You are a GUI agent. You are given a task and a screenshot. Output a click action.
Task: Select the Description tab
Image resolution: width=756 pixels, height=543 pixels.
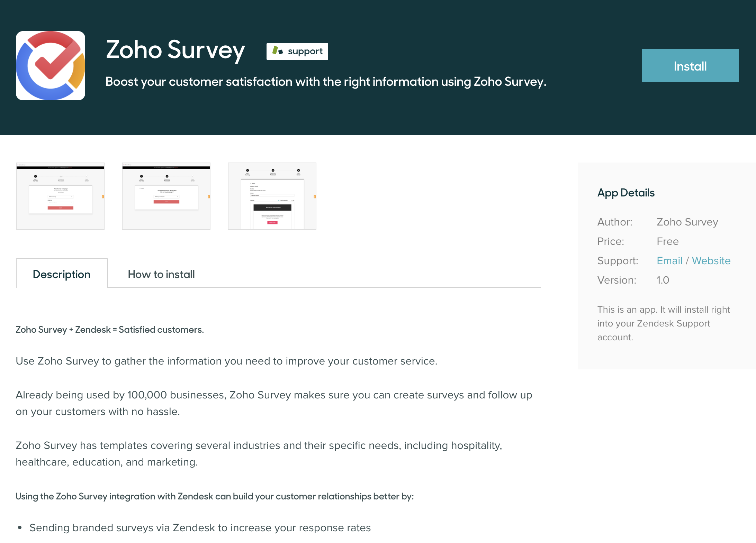(x=62, y=274)
